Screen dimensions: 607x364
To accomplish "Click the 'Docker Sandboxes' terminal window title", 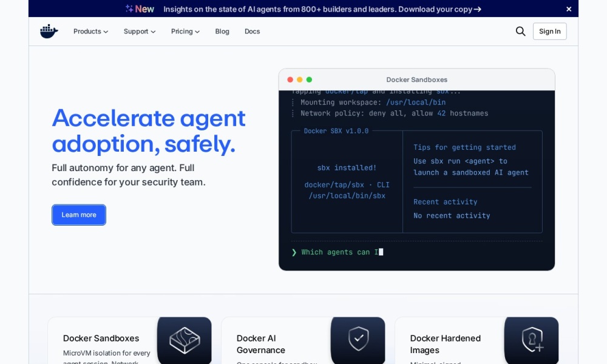I will [416, 79].
